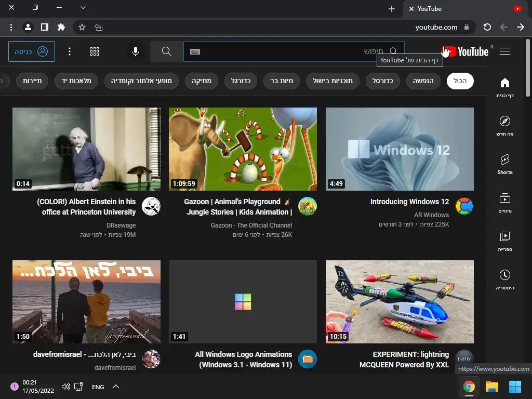
Task: Select the 'כדורסל' filter chip
Action: point(383,81)
